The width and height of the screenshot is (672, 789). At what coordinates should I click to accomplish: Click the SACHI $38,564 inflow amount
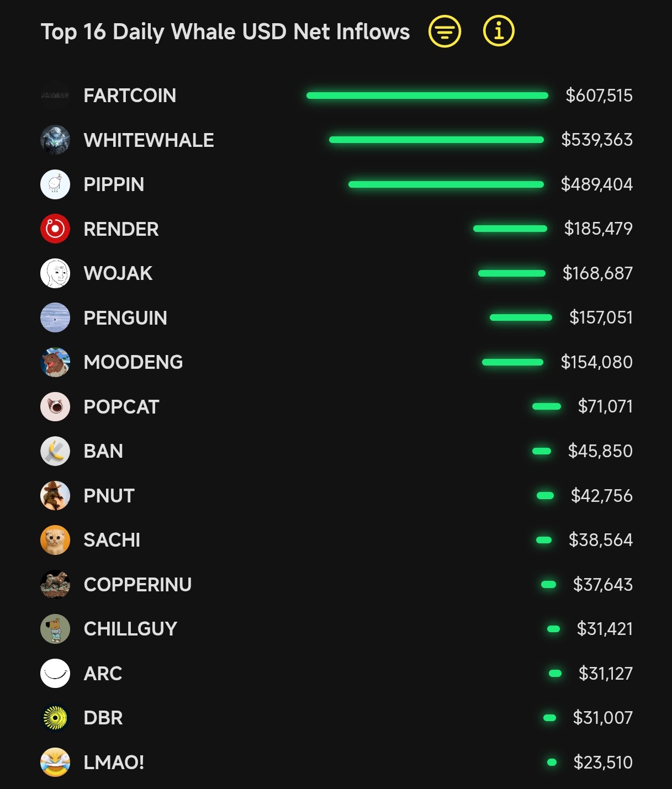pyautogui.click(x=600, y=540)
